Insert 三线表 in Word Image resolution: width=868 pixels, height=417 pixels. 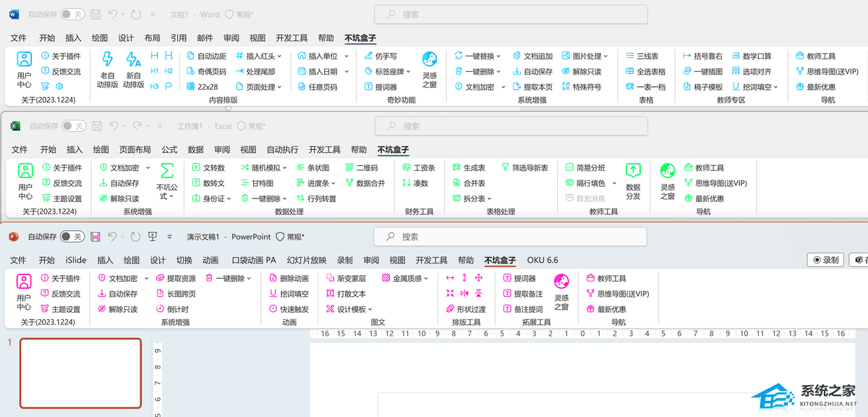click(642, 56)
